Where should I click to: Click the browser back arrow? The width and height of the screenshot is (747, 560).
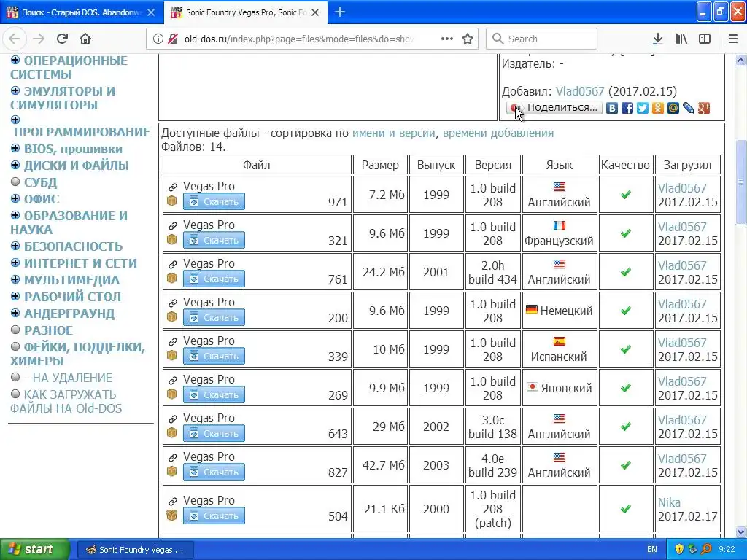[x=15, y=39]
